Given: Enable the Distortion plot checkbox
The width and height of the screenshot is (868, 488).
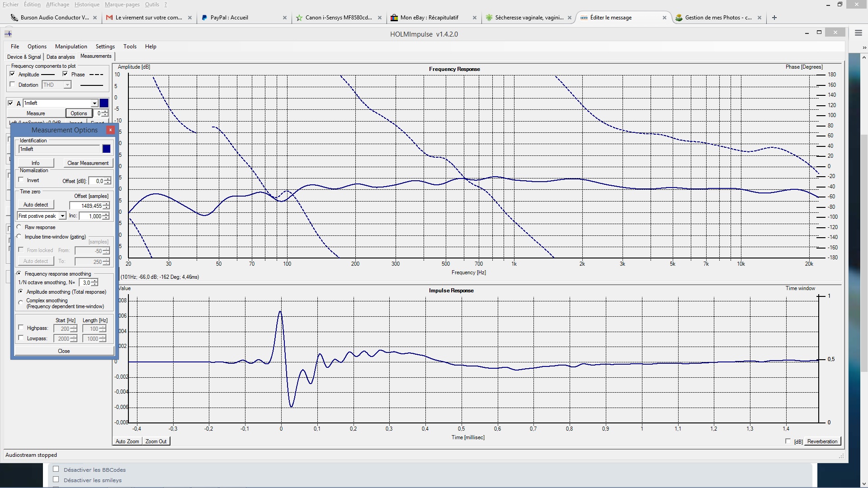Looking at the screenshot, I should pyautogui.click(x=12, y=84).
